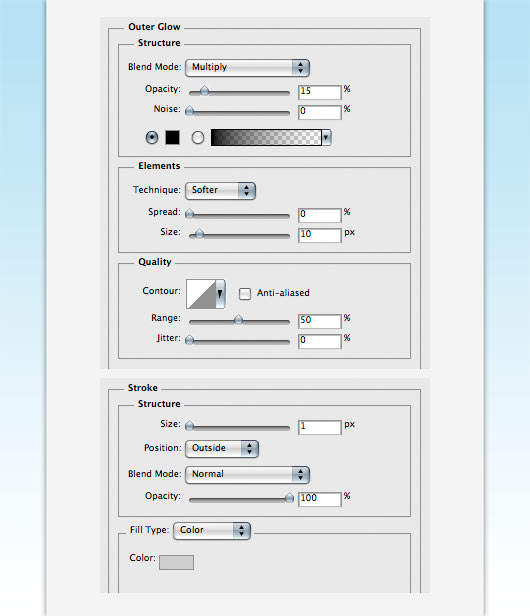Viewport: 530px width, 616px height.
Task: Open the Fill Type dropdown
Action: [x=212, y=531]
